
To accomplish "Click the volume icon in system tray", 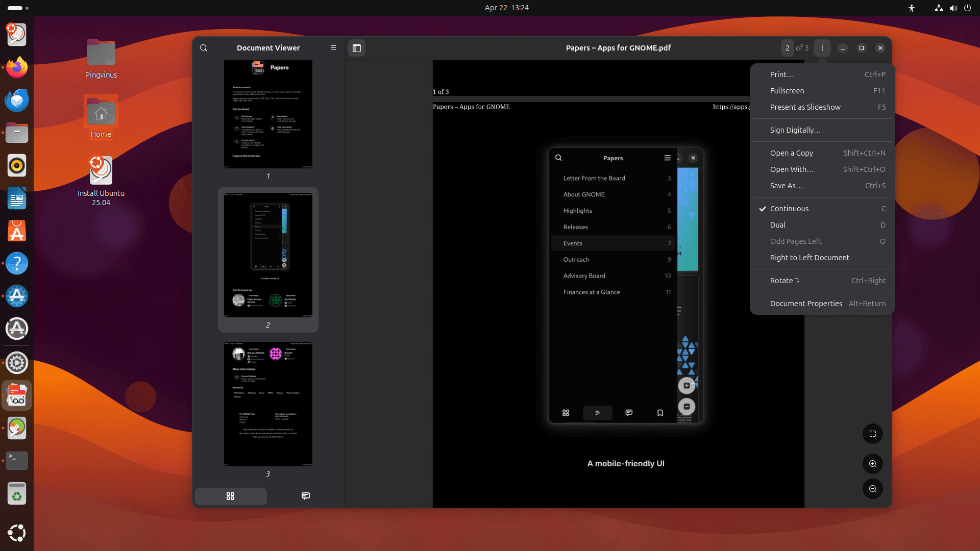I will [953, 8].
